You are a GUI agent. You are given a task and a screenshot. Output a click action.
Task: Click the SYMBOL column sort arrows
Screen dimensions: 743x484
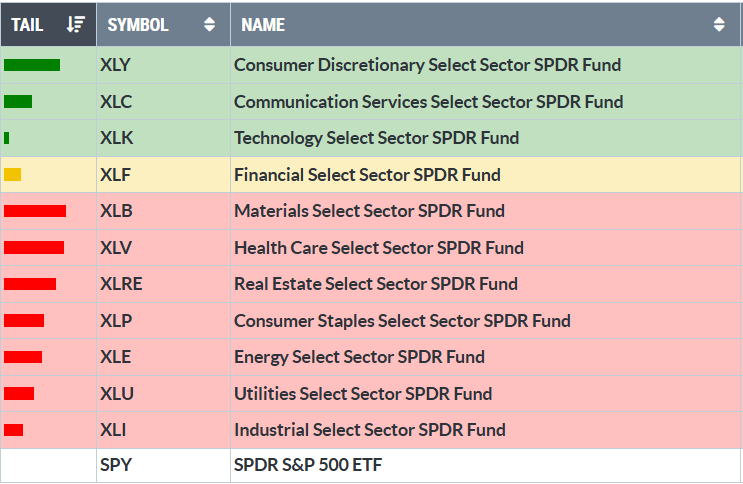[209, 25]
